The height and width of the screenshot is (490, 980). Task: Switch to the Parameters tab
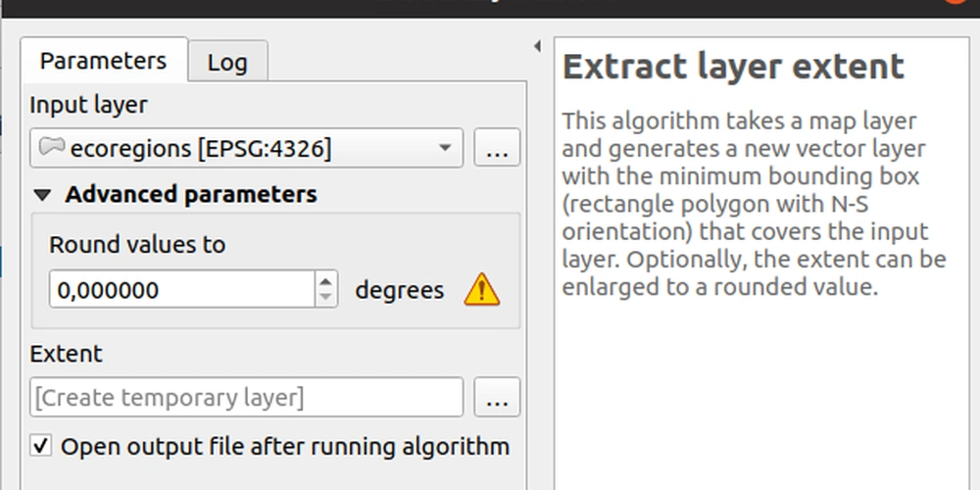(x=103, y=61)
